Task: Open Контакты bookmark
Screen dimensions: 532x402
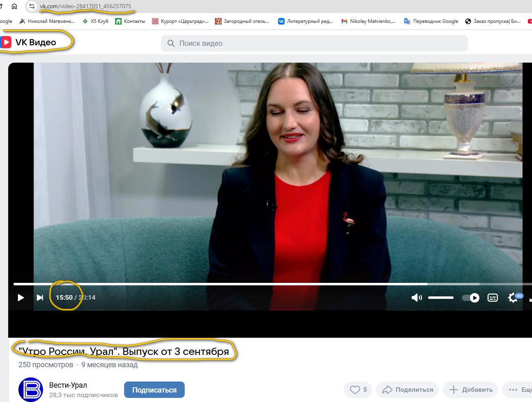Action: coord(130,21)
